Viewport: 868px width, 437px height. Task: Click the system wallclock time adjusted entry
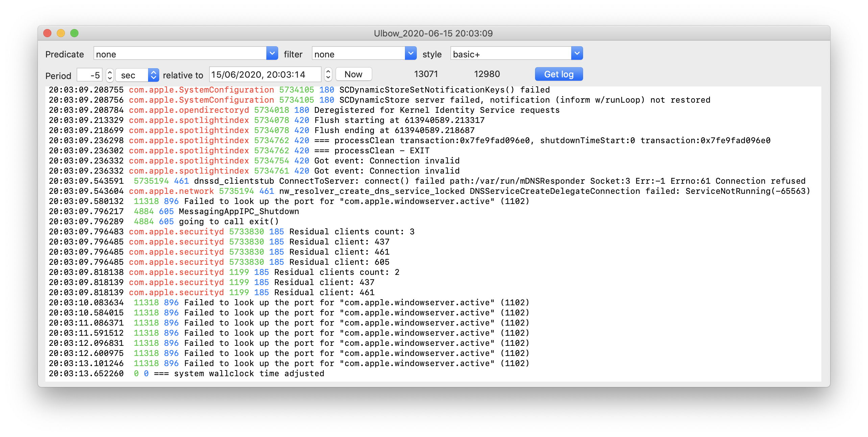pos(249,374)
